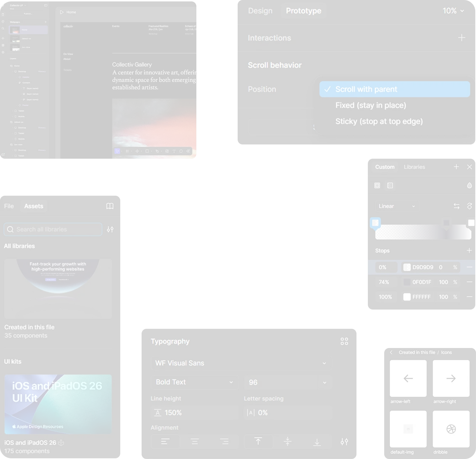Image resolution: width=476 pixels, height=459 pixels.
Task: Select the /about-us webpage
Action: point(28,38)
